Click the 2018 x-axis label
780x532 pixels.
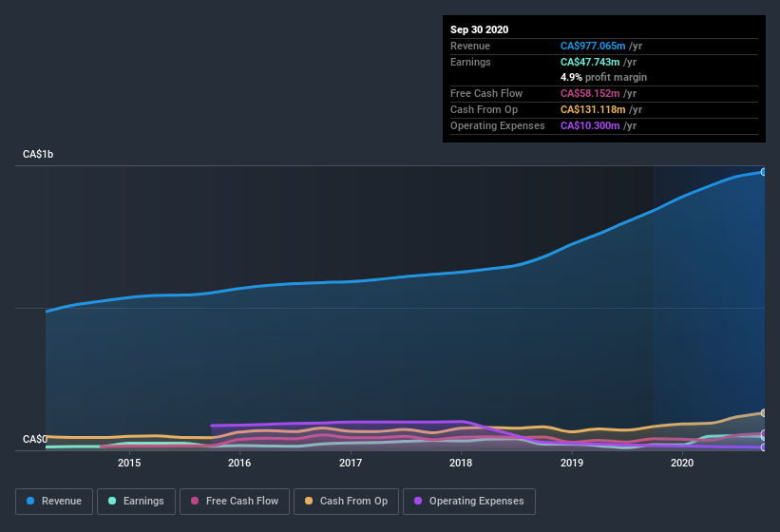click(461, 463)
